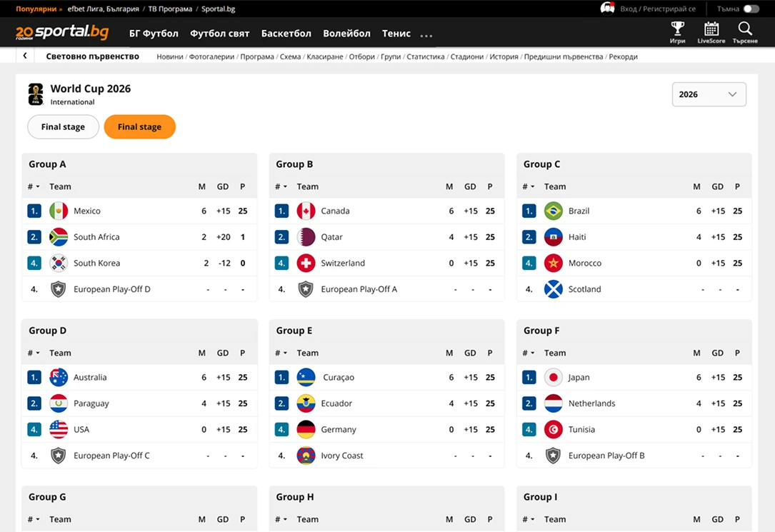This screenshot has height=532, width=775.
Task: Open История submenu link
Action: point(504,57)
